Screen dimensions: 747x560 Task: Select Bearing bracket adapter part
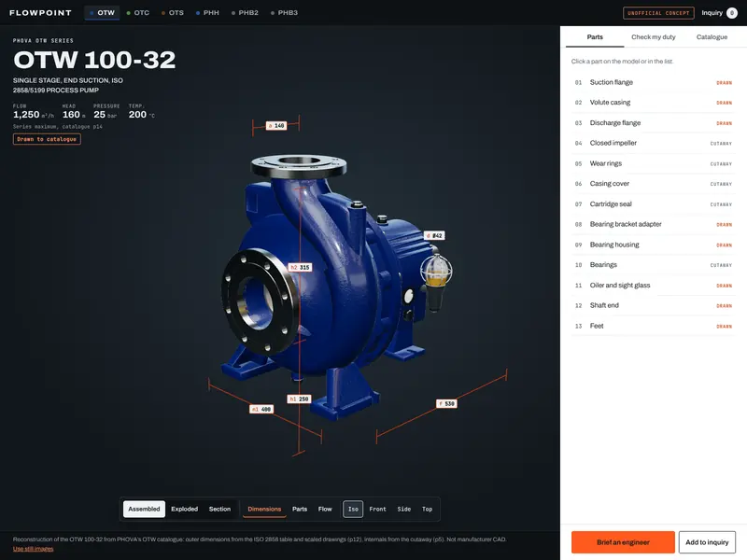tap(653, 224)
